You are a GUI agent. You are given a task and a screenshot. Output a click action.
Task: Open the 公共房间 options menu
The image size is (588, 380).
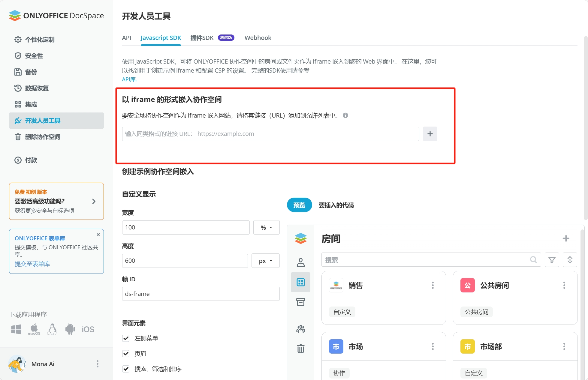pyautogui.click(x=564, y=285)
